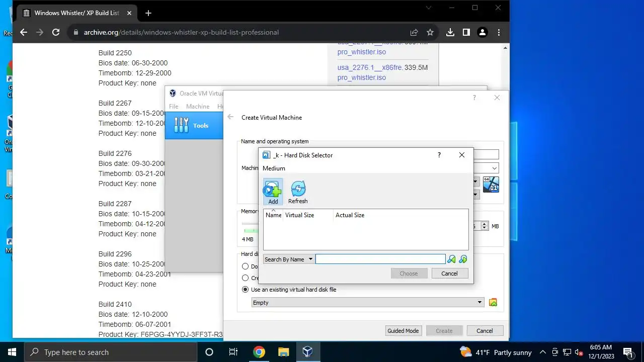The height and width of the screenshot is (362, 644).
Task: Click the share page icon in address bar
Action: click(414, 32)
